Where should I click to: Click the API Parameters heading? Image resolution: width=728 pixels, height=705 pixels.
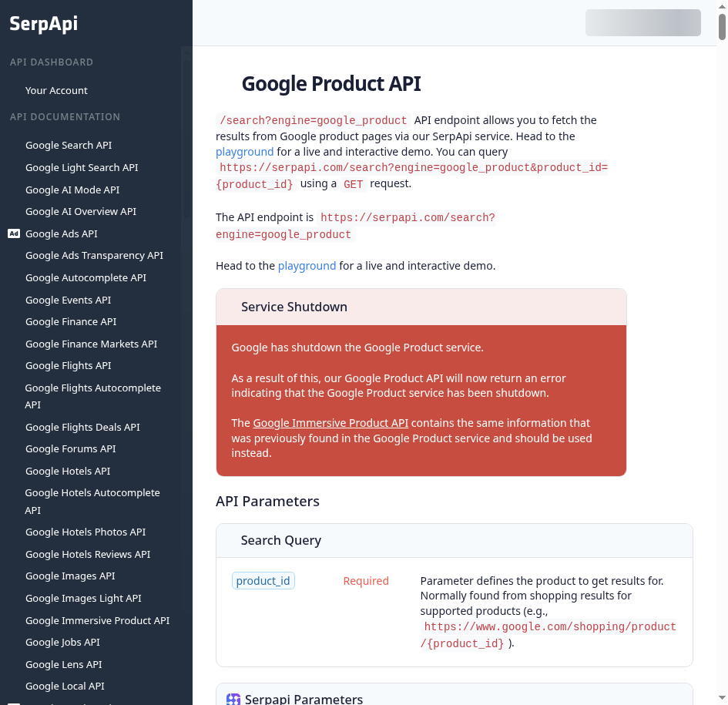coord(267,502)
